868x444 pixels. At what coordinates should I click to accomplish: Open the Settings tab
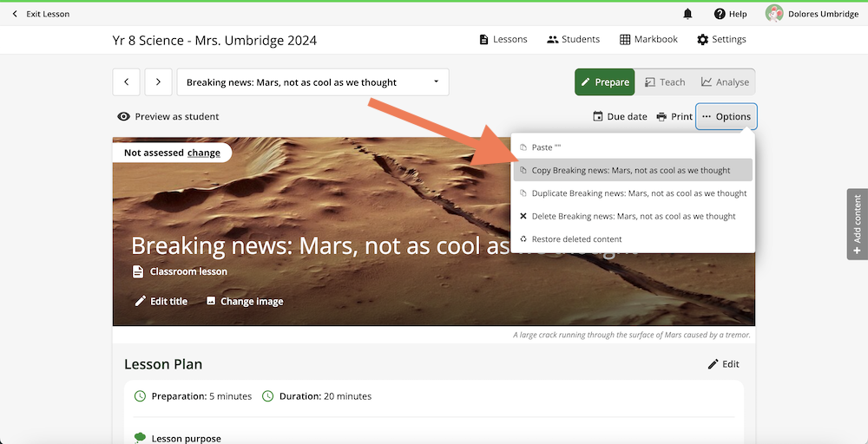[x=721, y=39]
